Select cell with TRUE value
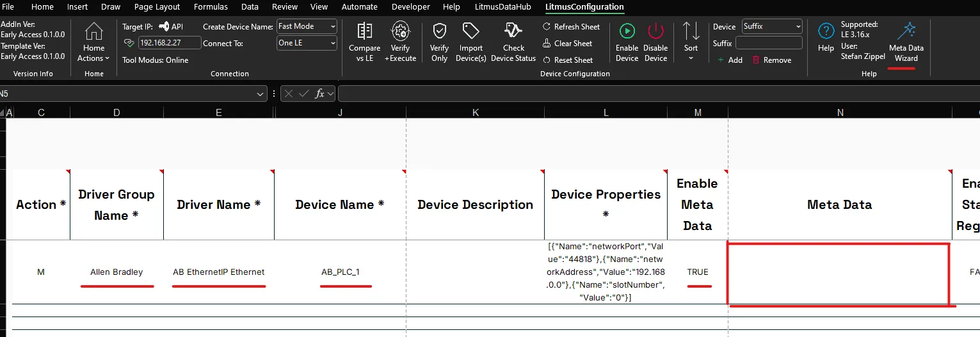The image size is (980, 337). click(698, 272)
